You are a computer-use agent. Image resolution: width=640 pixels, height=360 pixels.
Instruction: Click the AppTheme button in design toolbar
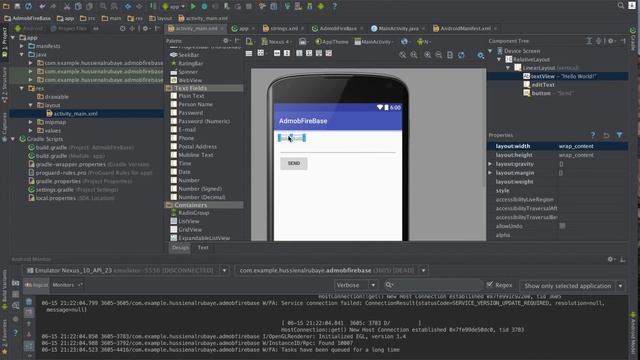click(333, 42)
